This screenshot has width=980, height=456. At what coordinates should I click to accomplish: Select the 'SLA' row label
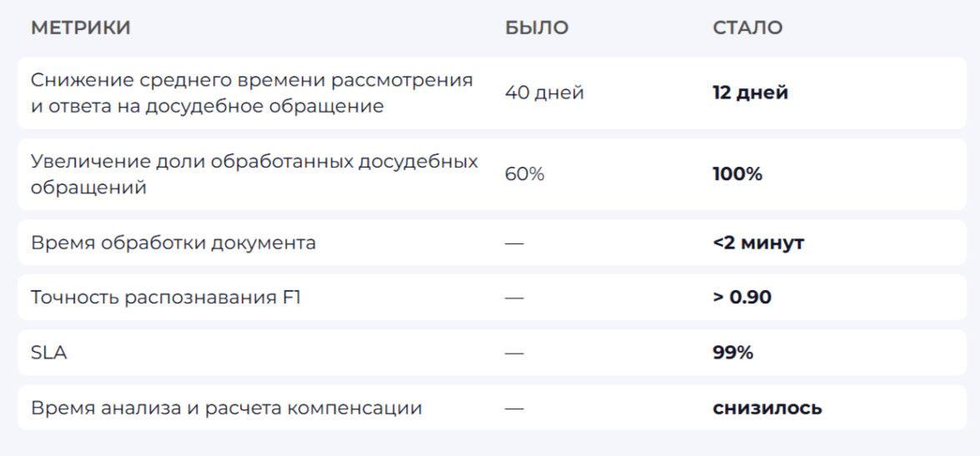49,353
